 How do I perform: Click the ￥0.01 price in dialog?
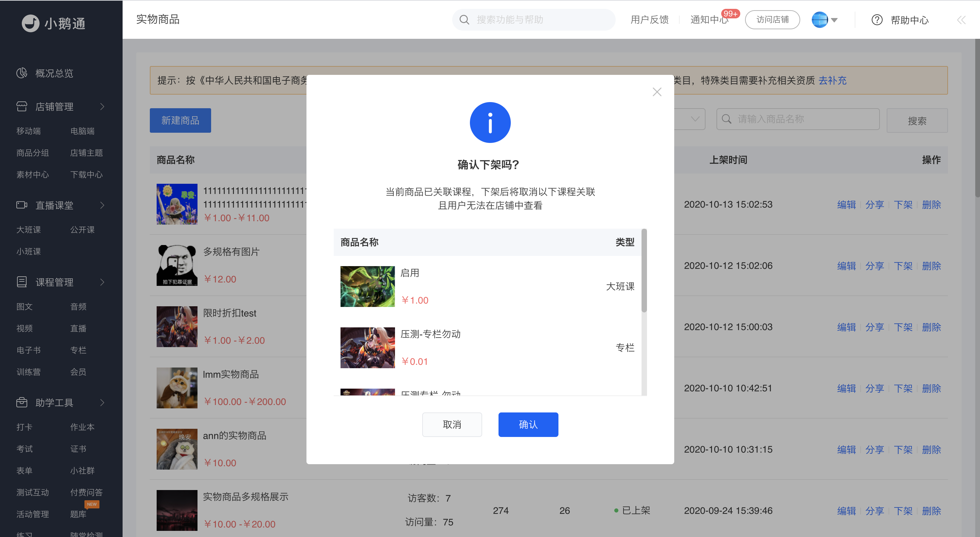coord(415,361)
